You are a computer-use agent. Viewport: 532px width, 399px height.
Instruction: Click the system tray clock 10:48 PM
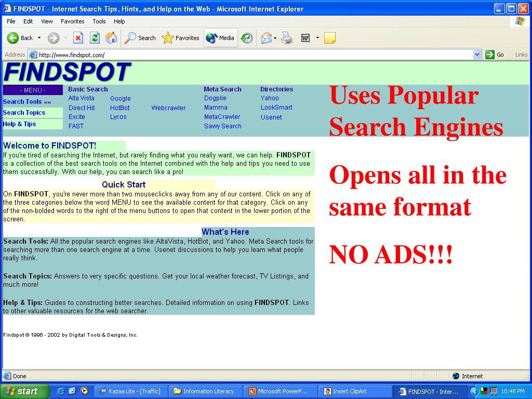tap(513, 391)
